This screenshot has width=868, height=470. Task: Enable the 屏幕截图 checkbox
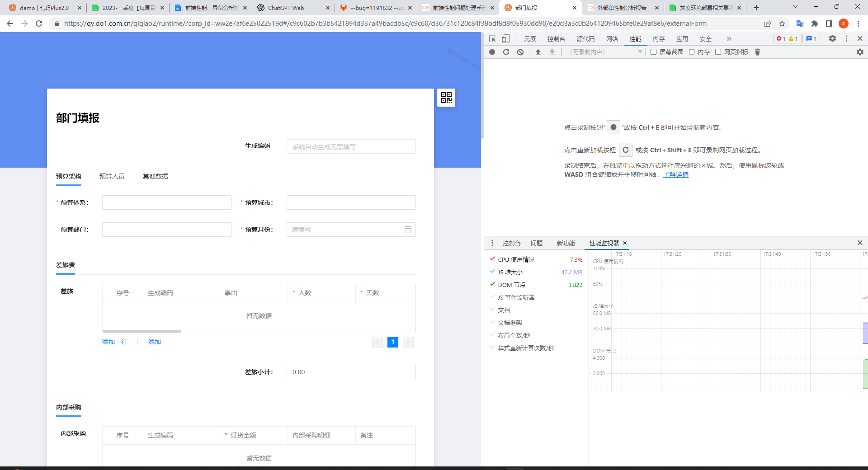pyautogui.click(x=653, y=52)
